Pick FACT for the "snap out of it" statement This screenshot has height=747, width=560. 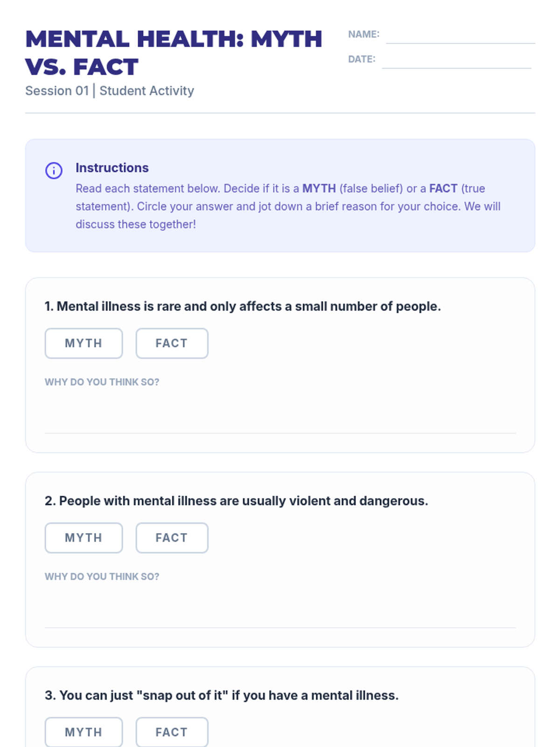pos(172,732)
